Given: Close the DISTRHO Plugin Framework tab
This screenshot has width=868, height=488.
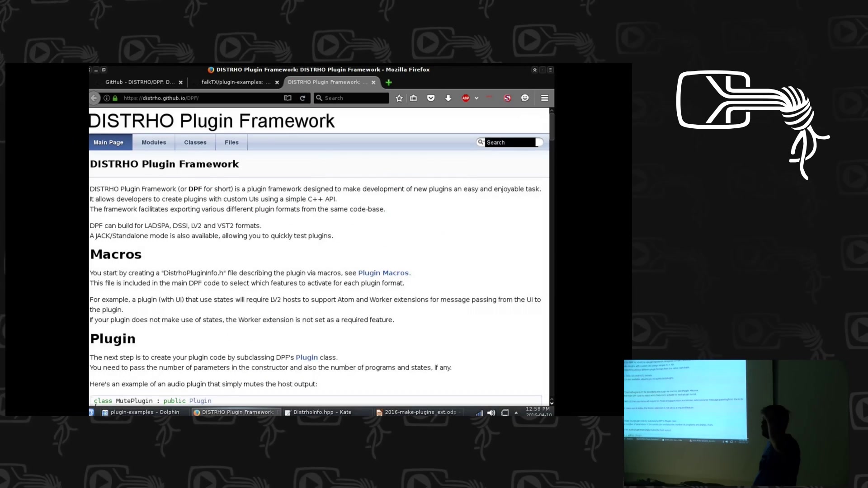Looking at the screenshot, I should (373, 82).
